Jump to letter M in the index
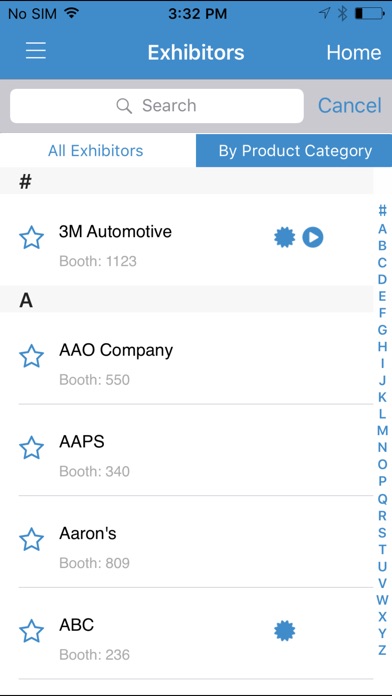392x696 pixels. pos(382,431)
